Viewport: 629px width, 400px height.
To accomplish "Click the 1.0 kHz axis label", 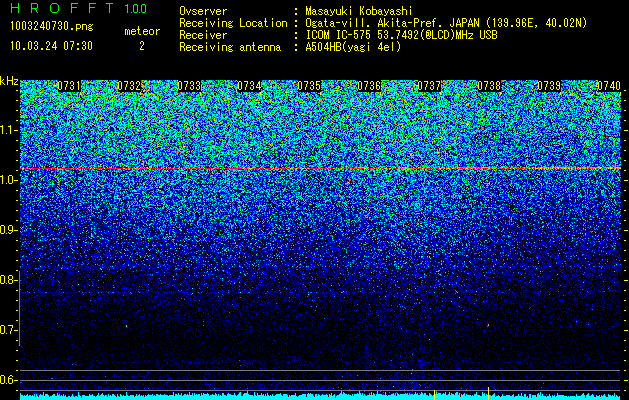I will 8,180.
